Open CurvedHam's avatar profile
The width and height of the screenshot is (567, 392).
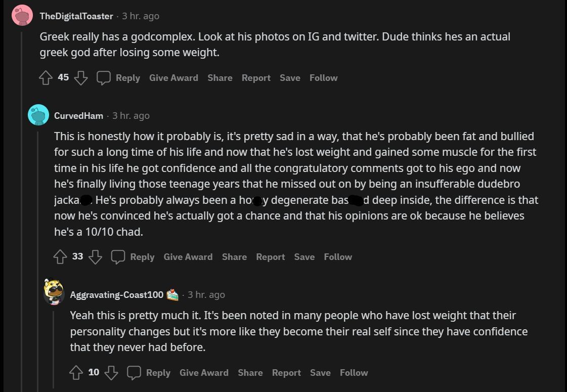click(x=38, y=115)
